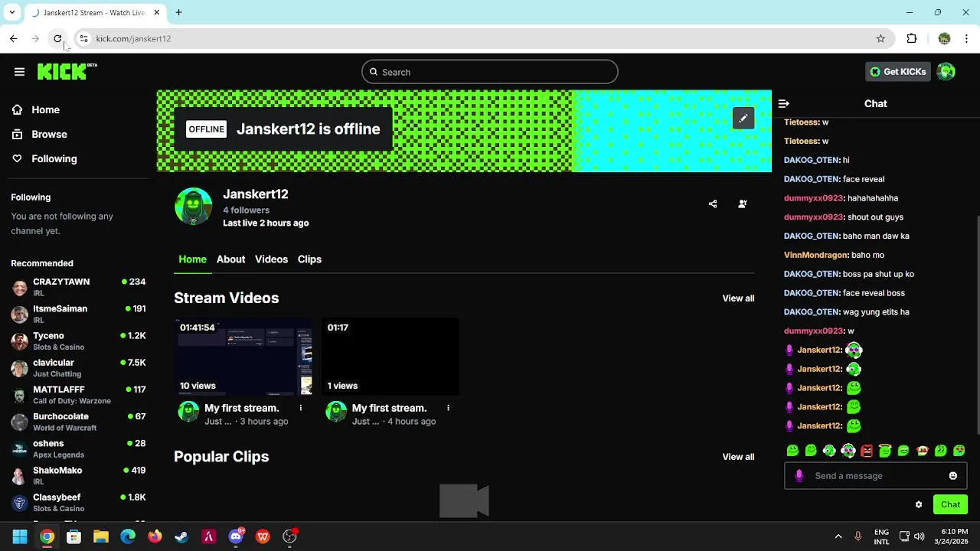Open recommended channel CRAZYTAWN
This screenshot has height=551, width=980.
[x=78, y=287]
